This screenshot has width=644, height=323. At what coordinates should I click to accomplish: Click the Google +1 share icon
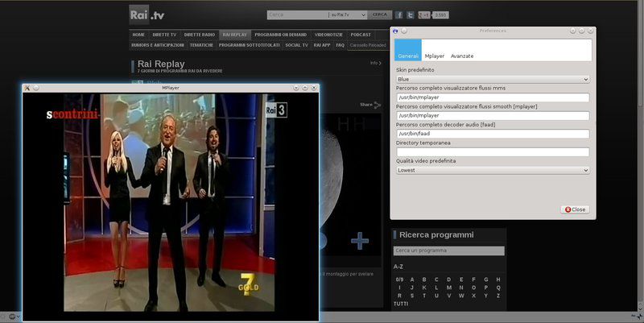coord(424,14)
